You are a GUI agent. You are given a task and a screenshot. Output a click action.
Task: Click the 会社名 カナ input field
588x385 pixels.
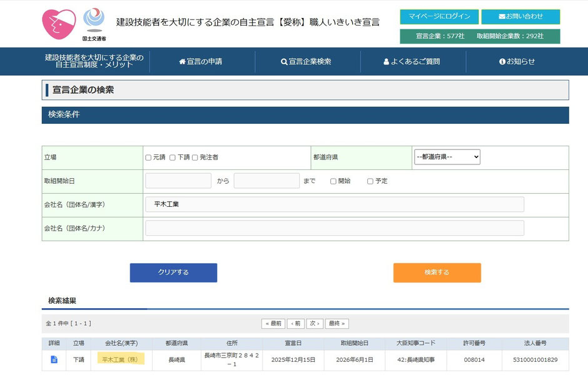click(335, 228)
